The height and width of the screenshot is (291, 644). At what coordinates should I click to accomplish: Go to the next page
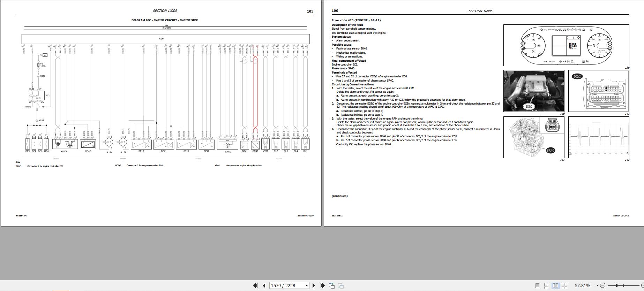(x=314, y=285)
